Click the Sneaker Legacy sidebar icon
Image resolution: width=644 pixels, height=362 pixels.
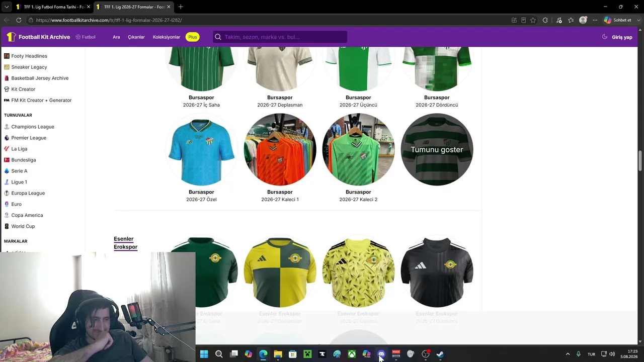click(7, 67)
